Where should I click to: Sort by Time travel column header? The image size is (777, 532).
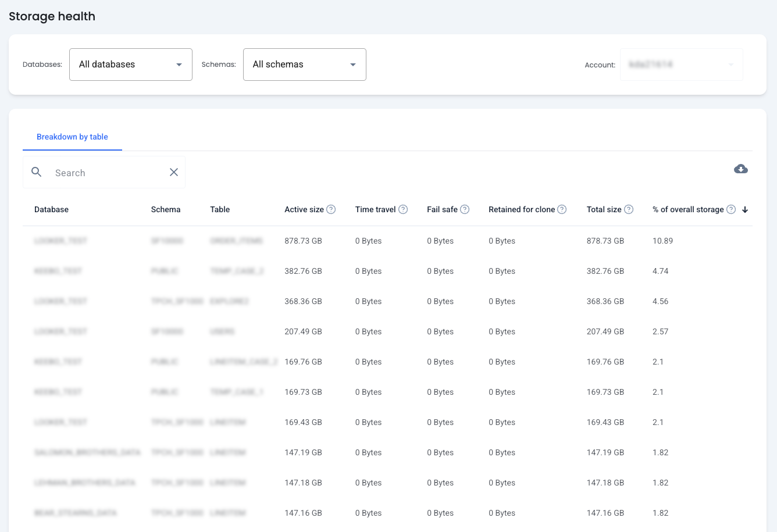[376, 209]
